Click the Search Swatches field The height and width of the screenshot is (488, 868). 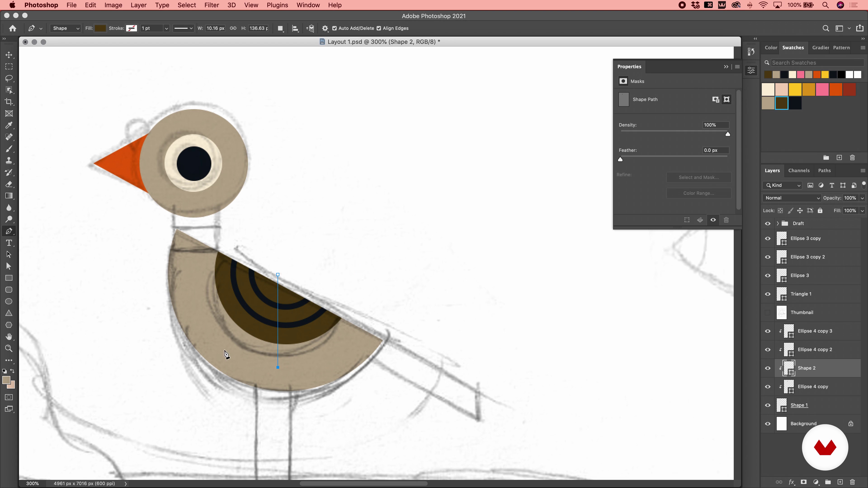(x=815, y=63)
